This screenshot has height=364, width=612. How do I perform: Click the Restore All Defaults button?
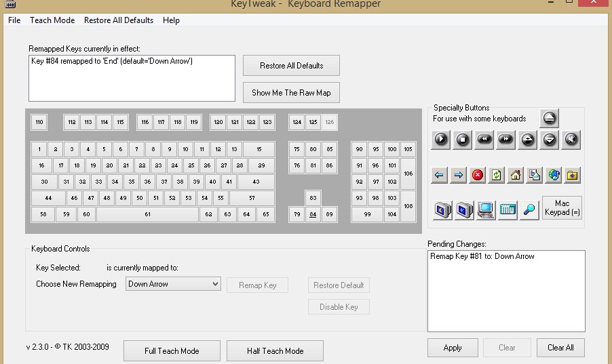click(291, 66)
